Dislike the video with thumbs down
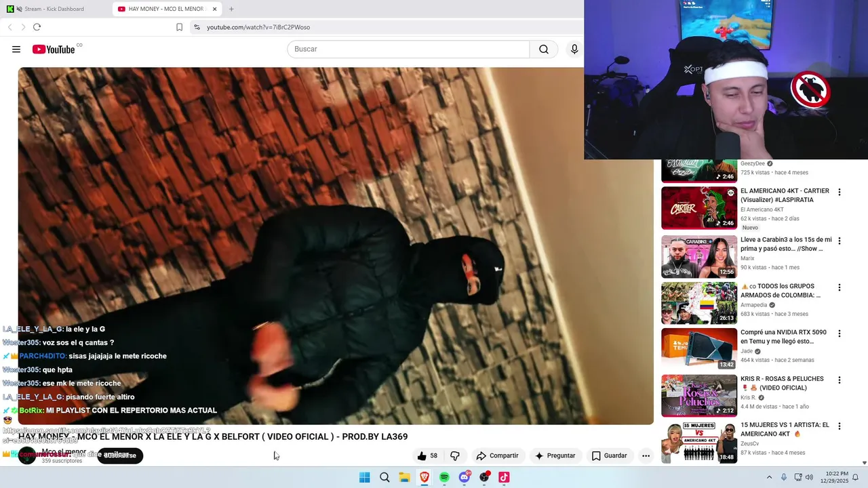Image resolution: width=868 pixels, height=488 pixels. (x=455, y=455)
